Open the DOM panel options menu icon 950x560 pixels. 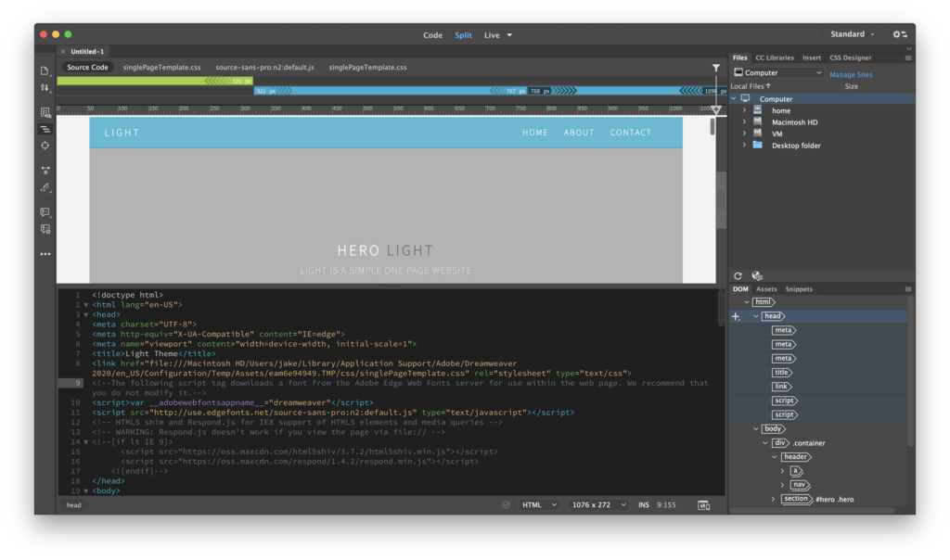(907, 289)
